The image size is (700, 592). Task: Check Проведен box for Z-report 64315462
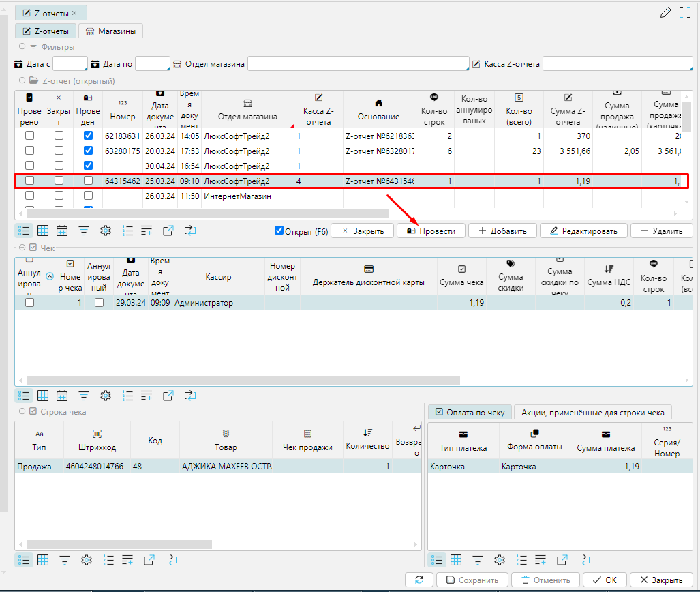tap(88, 181)
